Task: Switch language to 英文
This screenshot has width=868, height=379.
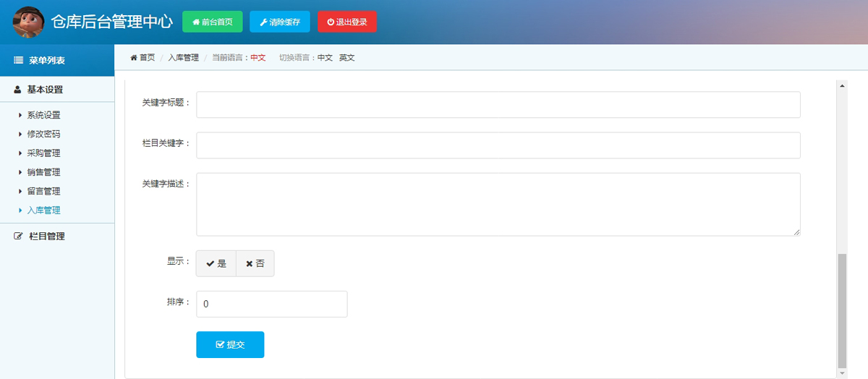Action: tap(347, 58)
